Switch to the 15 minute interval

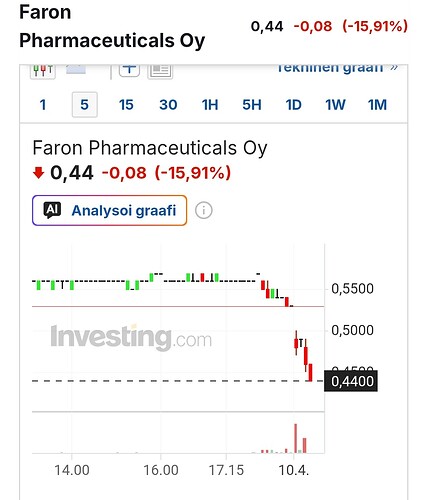pyautogui.click(x=126, y=105)
